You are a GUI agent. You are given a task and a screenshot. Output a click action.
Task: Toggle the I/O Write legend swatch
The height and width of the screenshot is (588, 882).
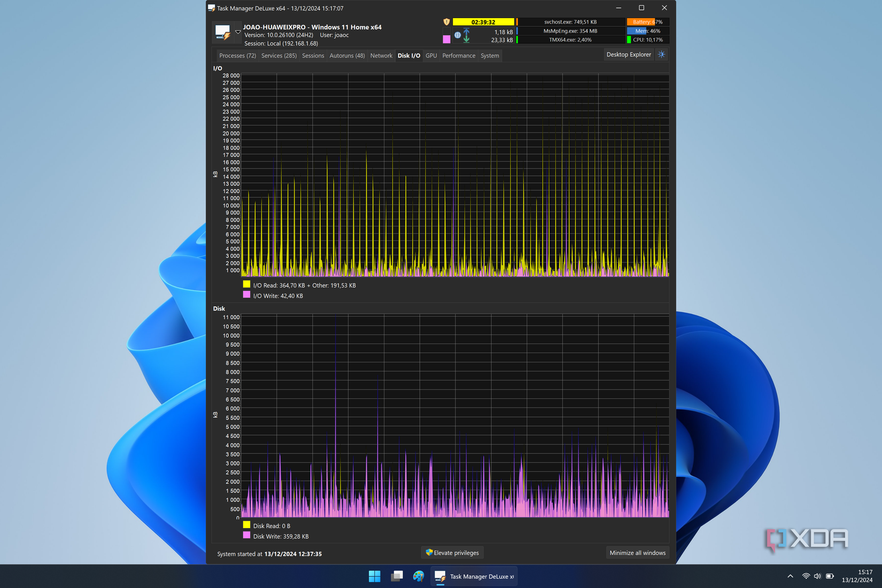click(x=246, y=294)
